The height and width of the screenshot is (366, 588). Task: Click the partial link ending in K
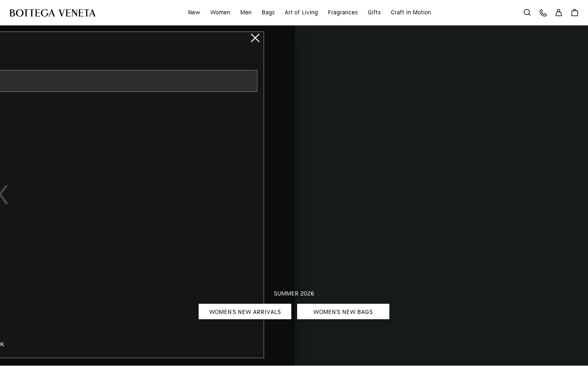(2, 344)
